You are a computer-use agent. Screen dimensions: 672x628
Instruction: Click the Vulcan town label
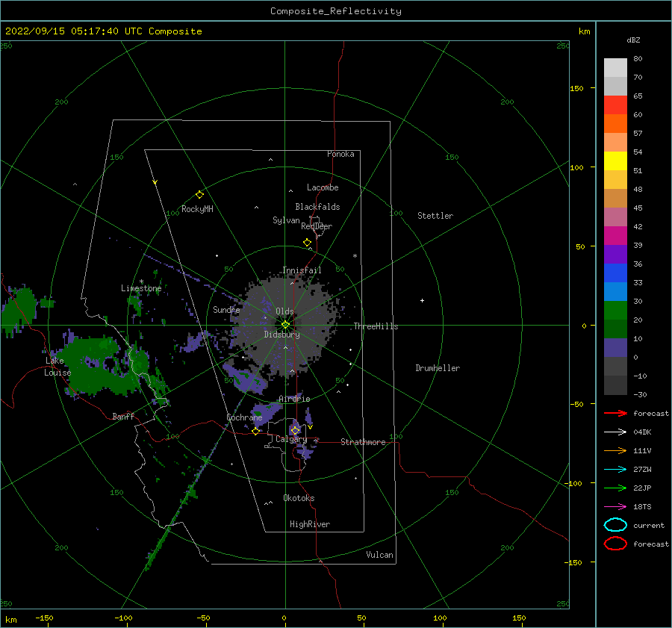(379, 555)
